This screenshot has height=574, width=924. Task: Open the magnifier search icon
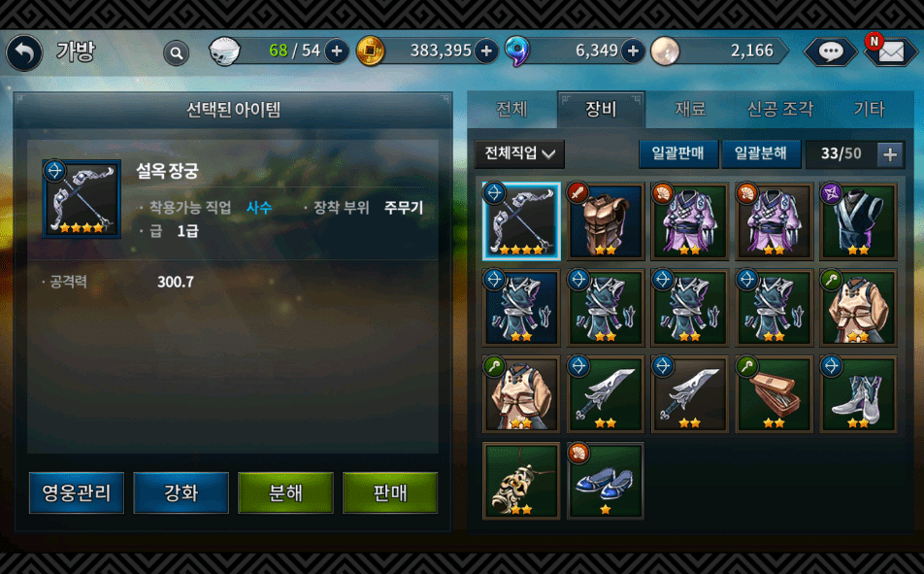(x=176, y=53)
